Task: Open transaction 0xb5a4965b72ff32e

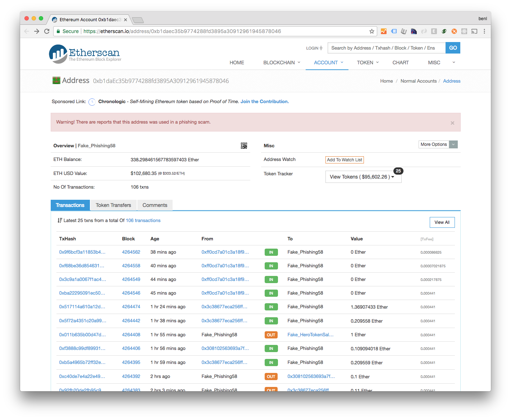Action: pyautogui.click(x=82, y=363)
